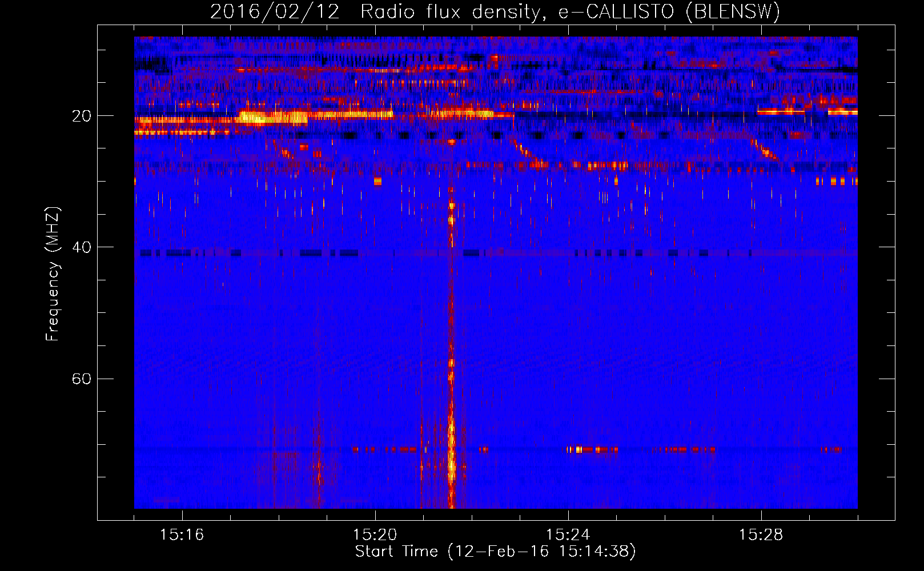Viewport: 924px width, 571px height.
Task: Click the 15:28 time tick label
Action: (761, 535)
